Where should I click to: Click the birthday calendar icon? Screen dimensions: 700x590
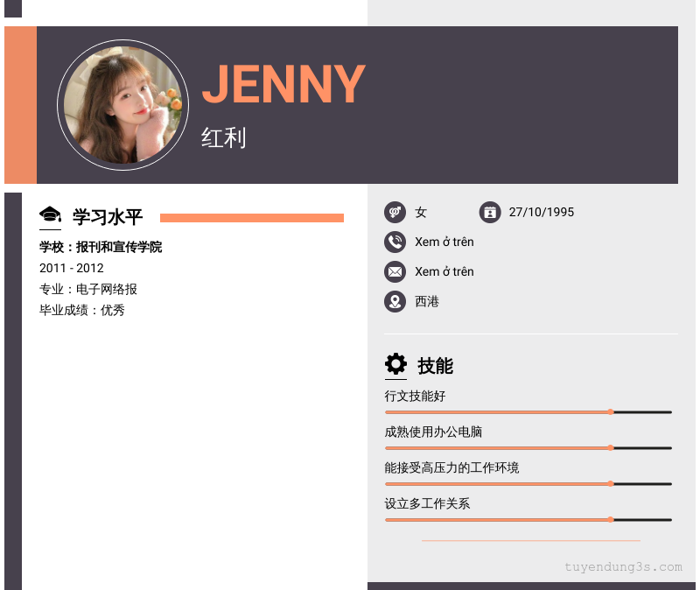(x=490, y=212)
